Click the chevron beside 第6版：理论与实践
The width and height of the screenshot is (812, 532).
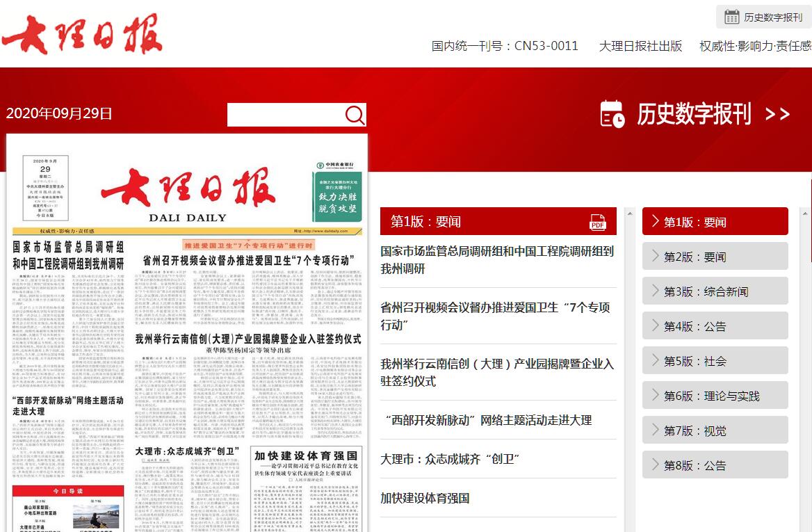click(655, 395)
